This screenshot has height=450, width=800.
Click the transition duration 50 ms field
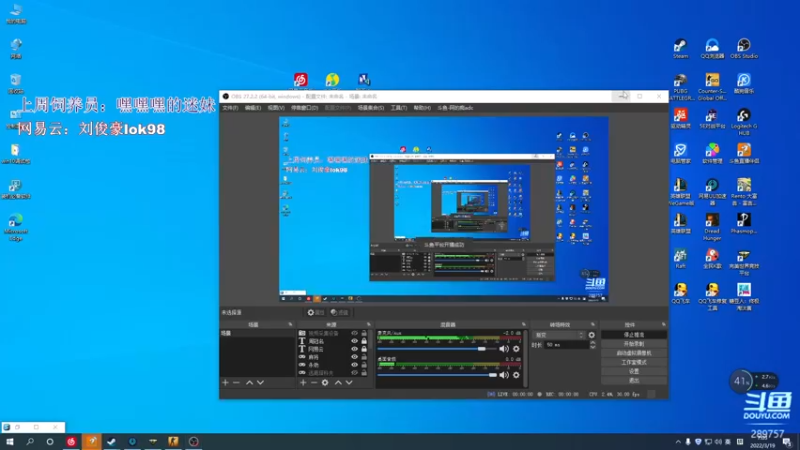pyautogui.click(x=566, y=345)
